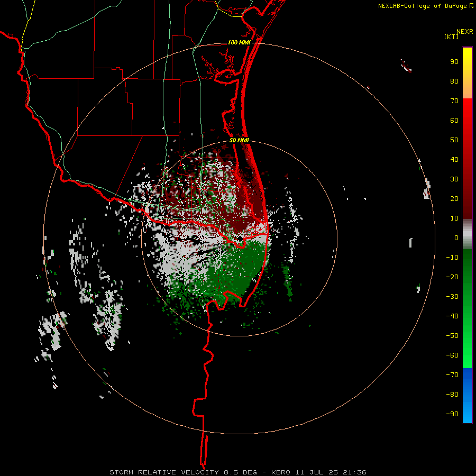Viewport: 476px width, 476px height.
Task: Click the 20 value on velocity scale
Action: pos(454,199)
